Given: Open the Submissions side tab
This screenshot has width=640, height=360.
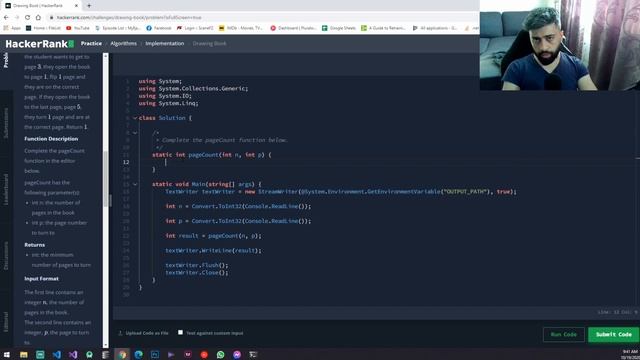Looking at the screenshot, I should [6, 123].
